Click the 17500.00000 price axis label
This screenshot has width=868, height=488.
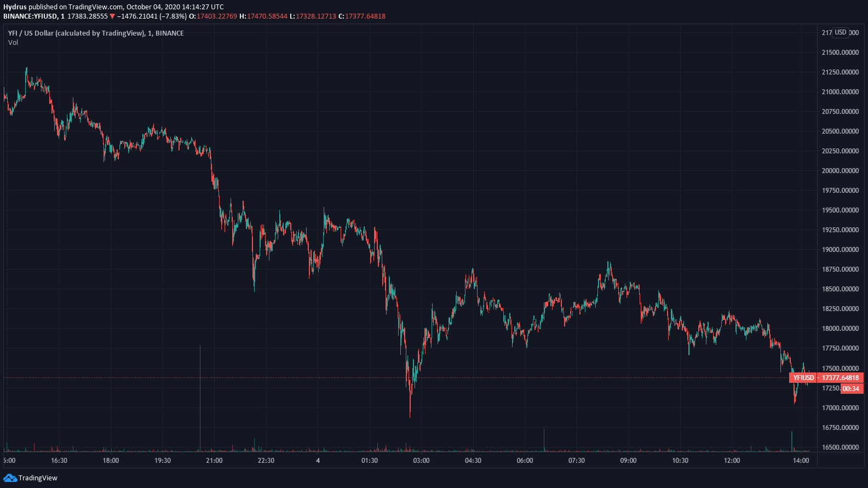(840, 369)
